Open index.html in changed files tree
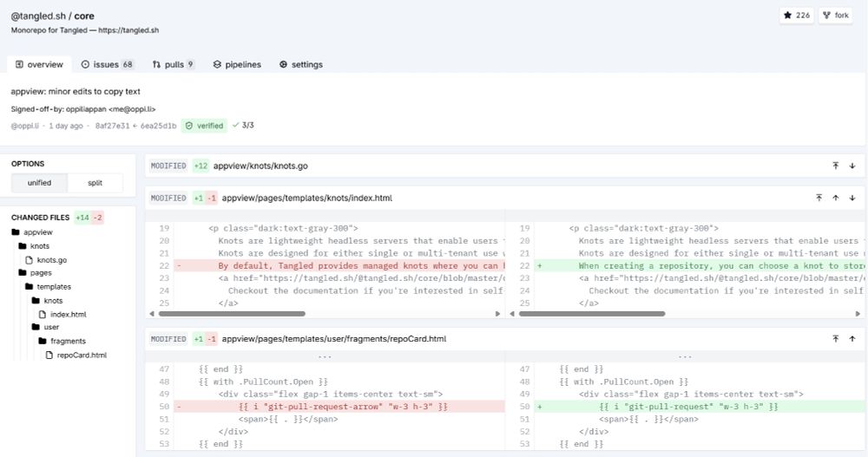The width and height of the screenshot is (868, 457). click(x=62, y=314)
